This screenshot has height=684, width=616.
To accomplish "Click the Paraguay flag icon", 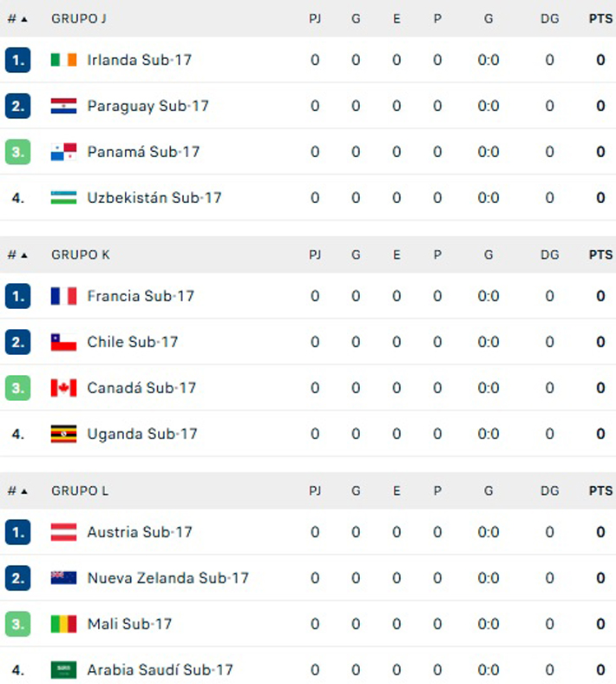I will pyautogui.click(x=63, y=106).
